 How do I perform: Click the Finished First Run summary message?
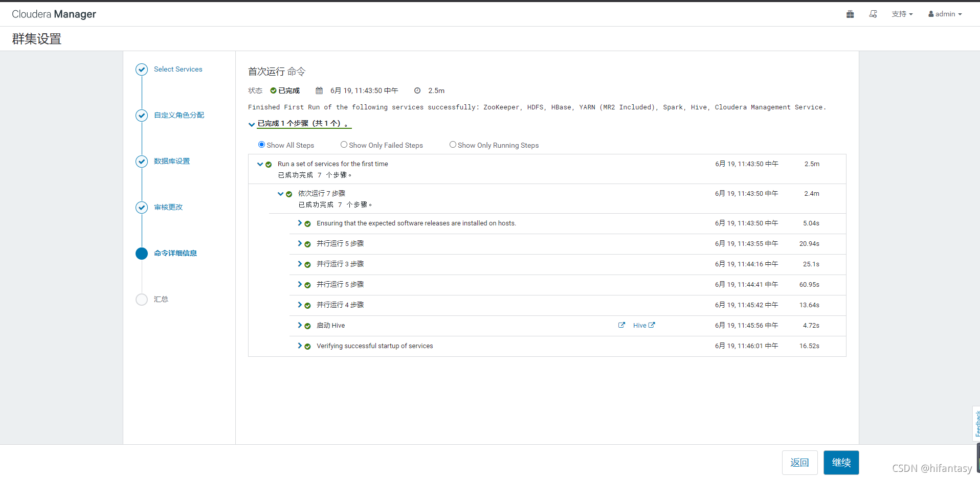pos(537,107)
